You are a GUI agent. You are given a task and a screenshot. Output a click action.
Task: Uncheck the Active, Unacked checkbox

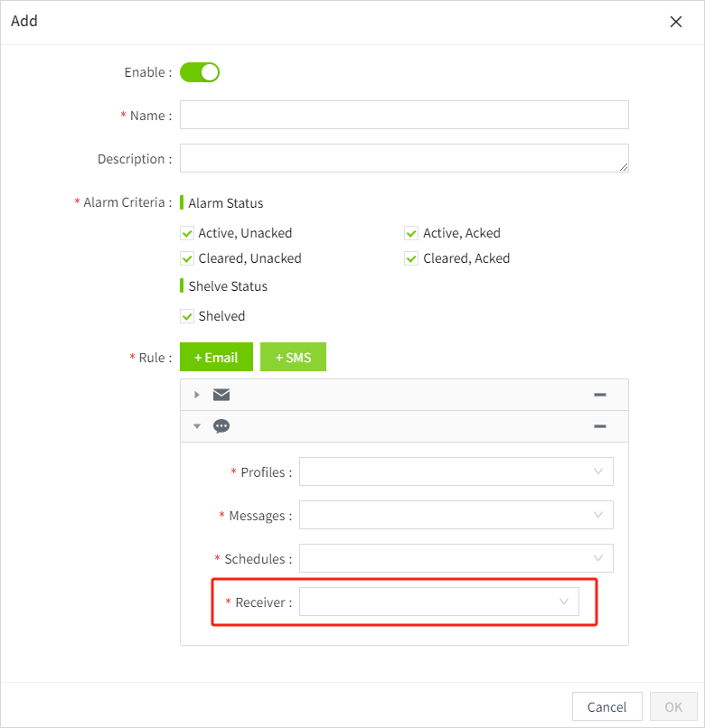187,233
